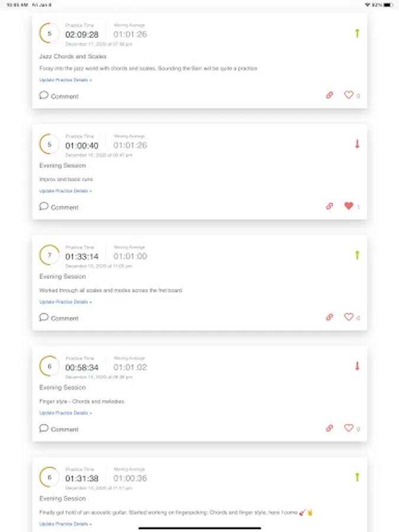399x532 pixels.
Task: Comment on the Jazz Chords and Scales session
Action: (x=59, y=96)
